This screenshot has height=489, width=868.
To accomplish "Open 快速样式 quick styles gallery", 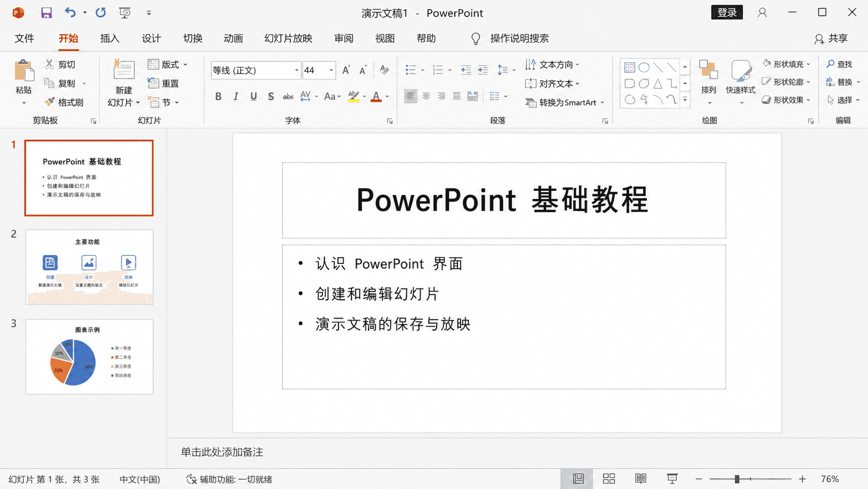I will pos(741,82).
